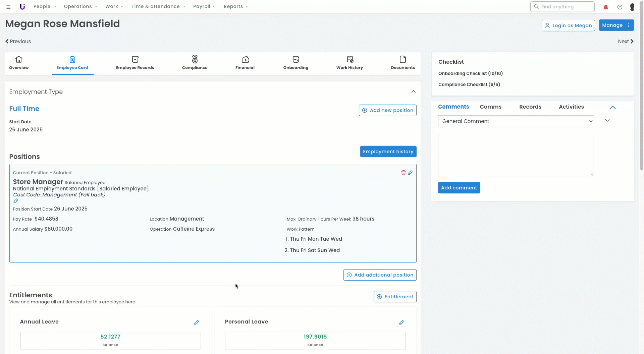
Task: Collapse the Employment Type section
Action: [413, 92]
